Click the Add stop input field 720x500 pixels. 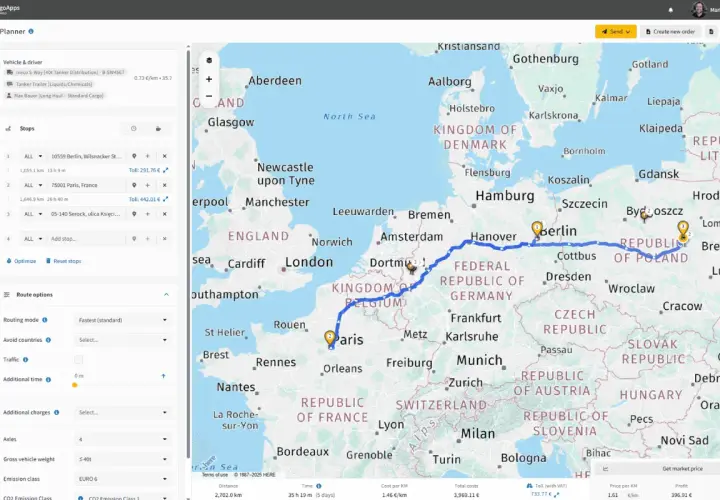pos(86,239)
